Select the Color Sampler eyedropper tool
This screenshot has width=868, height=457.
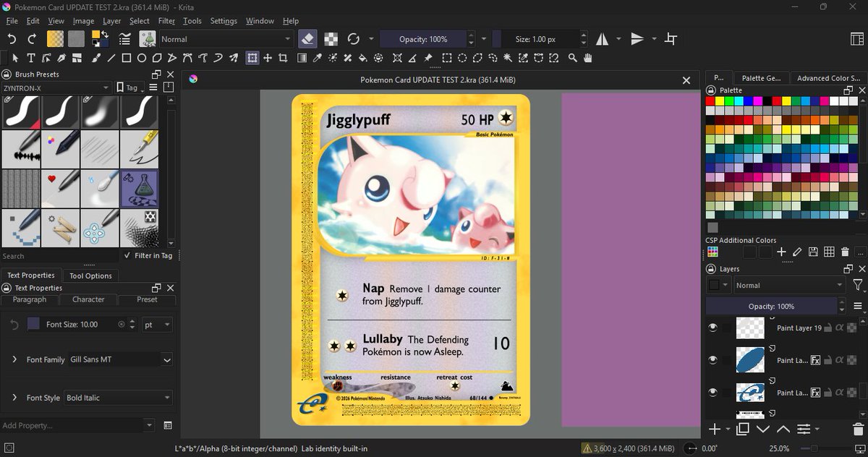pos(316,58)
